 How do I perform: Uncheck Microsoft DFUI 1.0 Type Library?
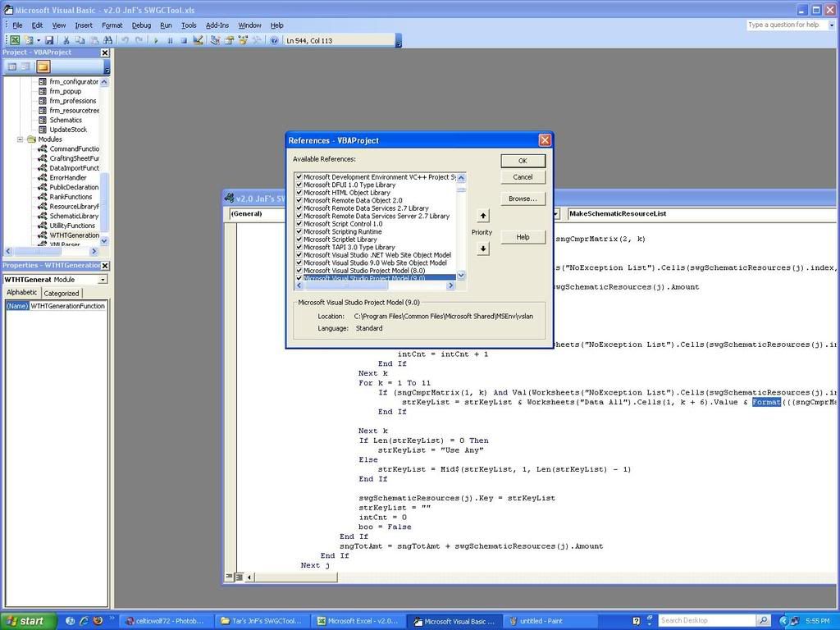pos(299,185)
